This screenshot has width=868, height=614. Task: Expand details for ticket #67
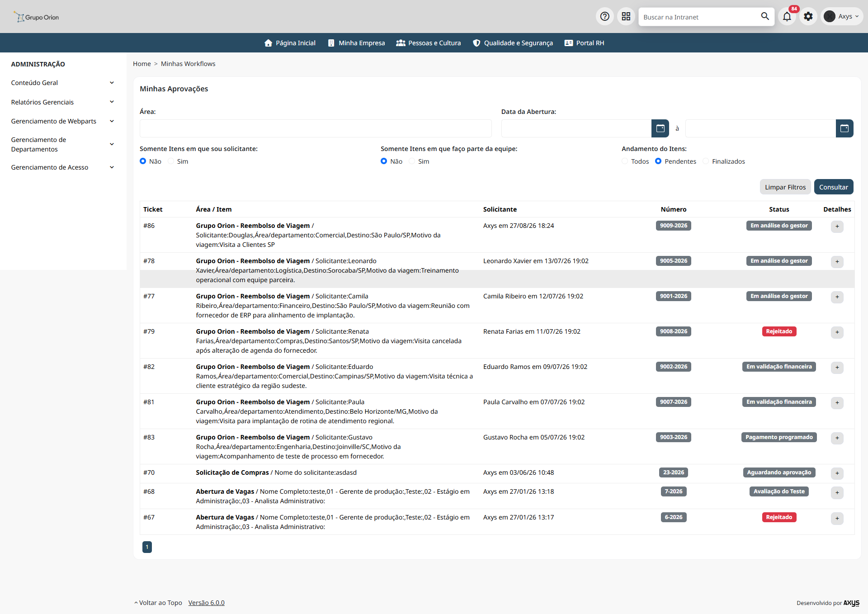click(x=837, y=519)
